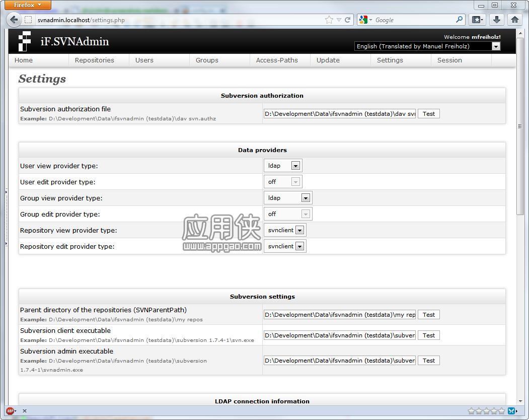This screenshot has width=529, height=420.
Task: Open User view provider type dropdown
Action: (x=283, y=166)
